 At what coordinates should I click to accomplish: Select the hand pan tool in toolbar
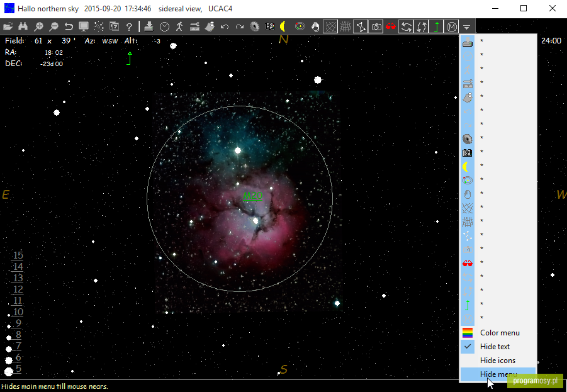coord(315,26)
